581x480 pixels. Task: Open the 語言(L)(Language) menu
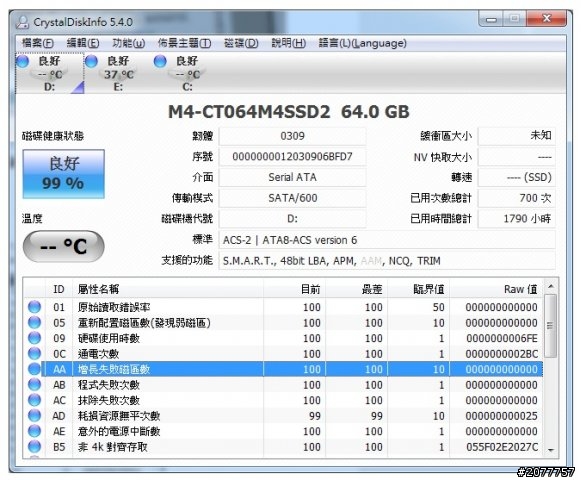[362, 43]
